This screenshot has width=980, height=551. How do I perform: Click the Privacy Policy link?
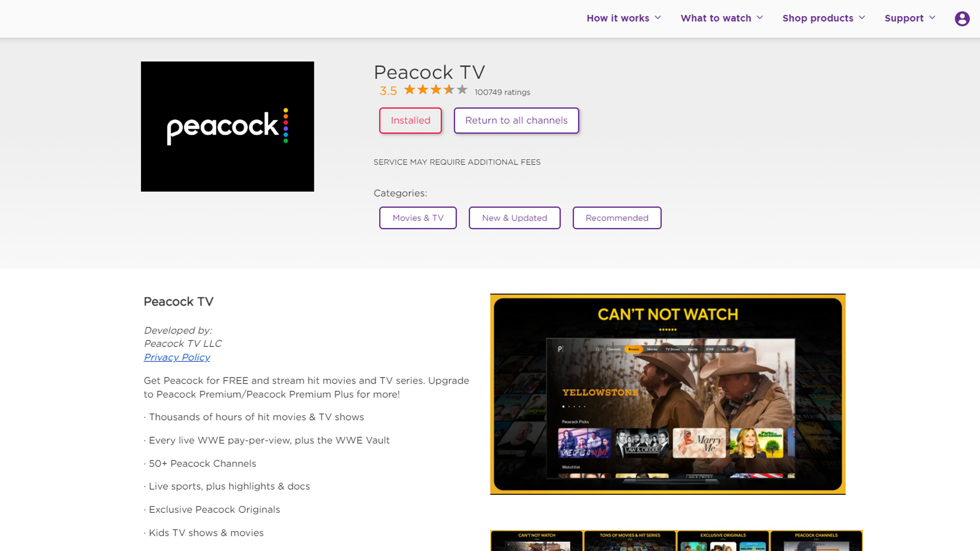coord(176,357)
